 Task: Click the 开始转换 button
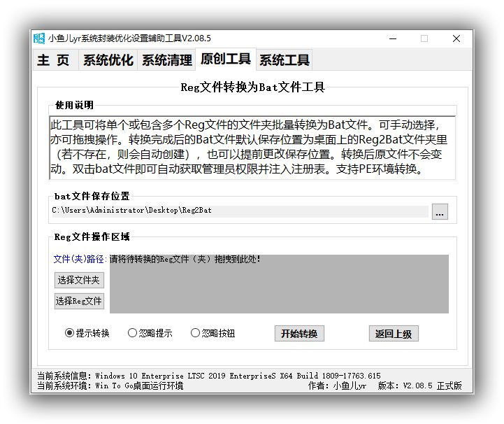point(299,334)
